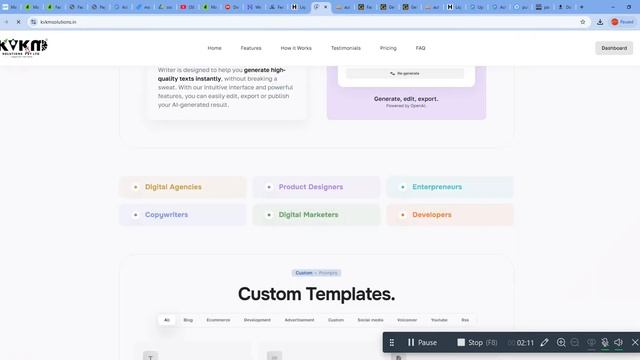Image resolution: width=640 pixels, height=360 pixels.
Task: Stop loading the page
Action: click(18, 22)
